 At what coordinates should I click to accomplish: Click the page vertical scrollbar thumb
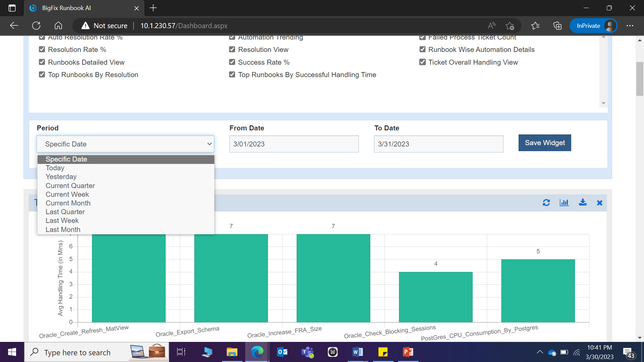tap(639, 79)
